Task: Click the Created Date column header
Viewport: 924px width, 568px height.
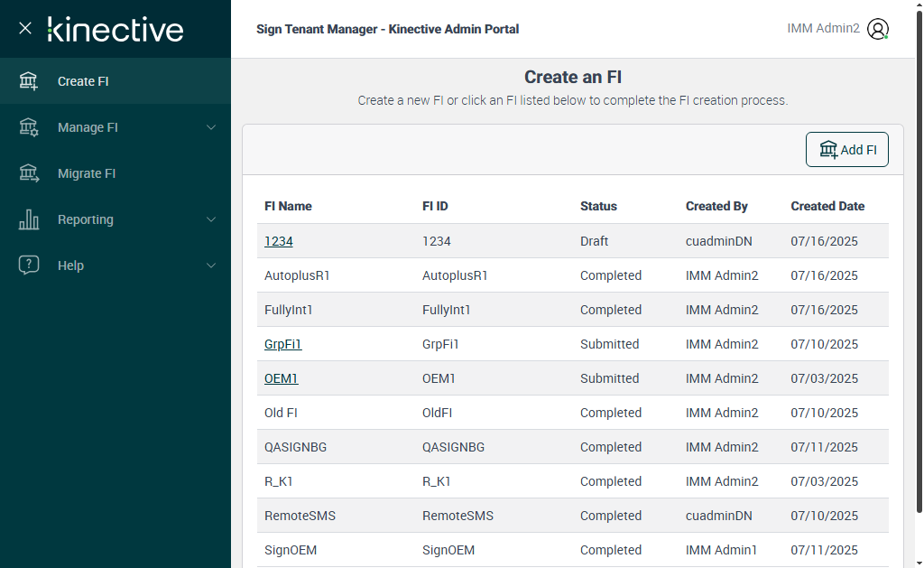Action: 827,206
